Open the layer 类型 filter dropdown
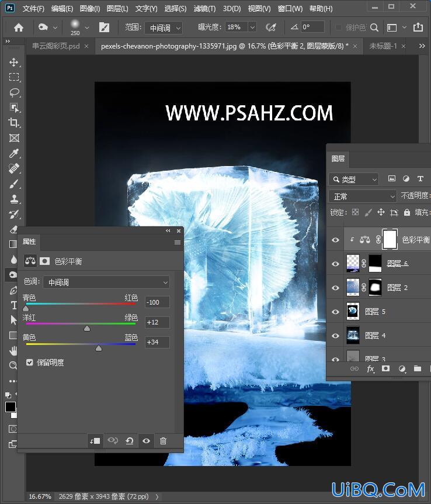The height and width of the screenshot is (504, 431). 353,179
